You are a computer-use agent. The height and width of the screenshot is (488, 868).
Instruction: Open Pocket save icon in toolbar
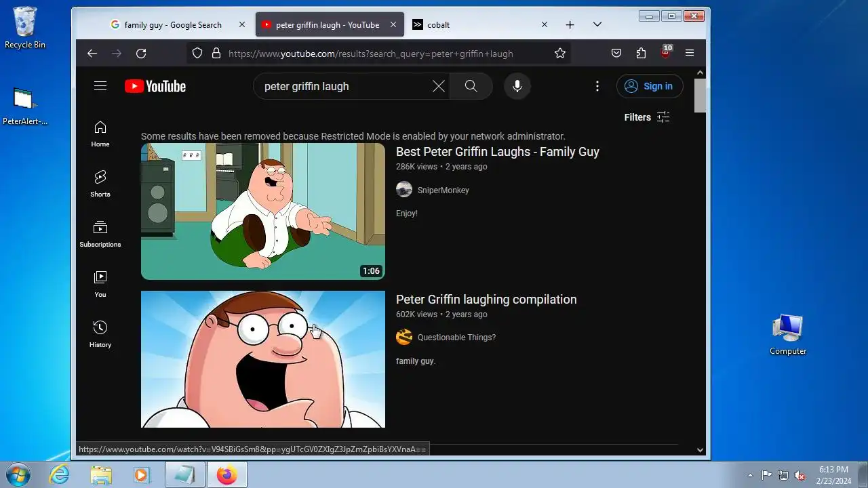[616, 53]
